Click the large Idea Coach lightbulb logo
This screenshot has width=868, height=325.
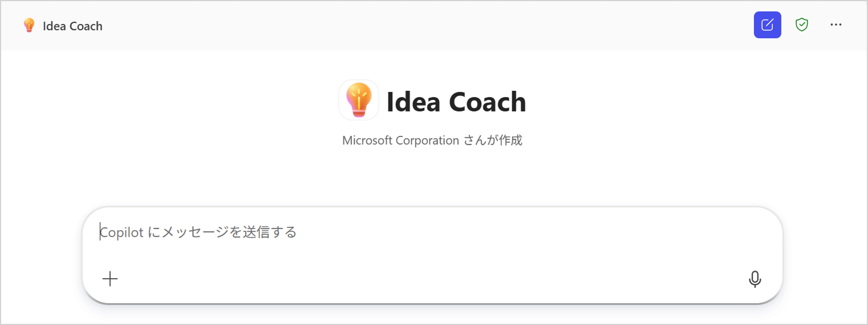click(x=359, y=100)
